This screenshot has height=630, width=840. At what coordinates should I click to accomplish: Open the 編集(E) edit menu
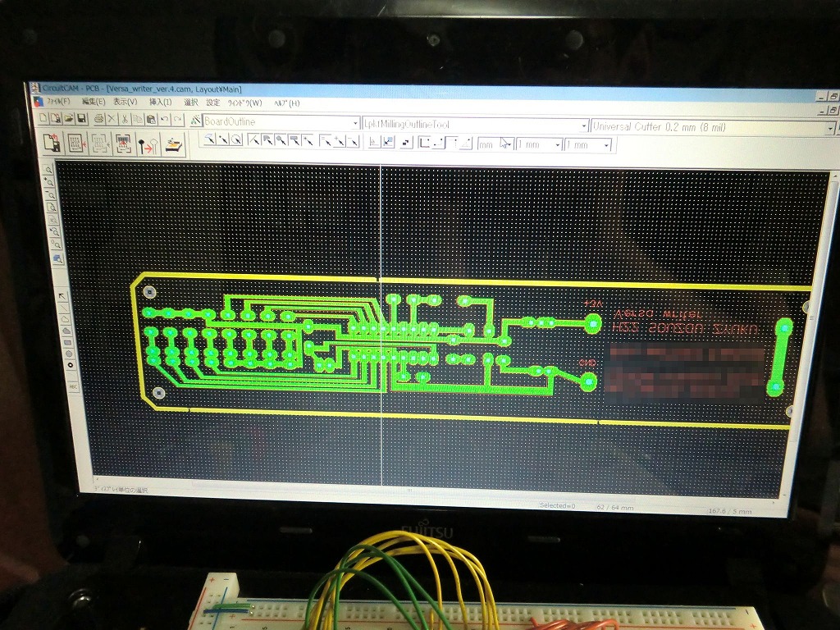click(x=94, y=102)
